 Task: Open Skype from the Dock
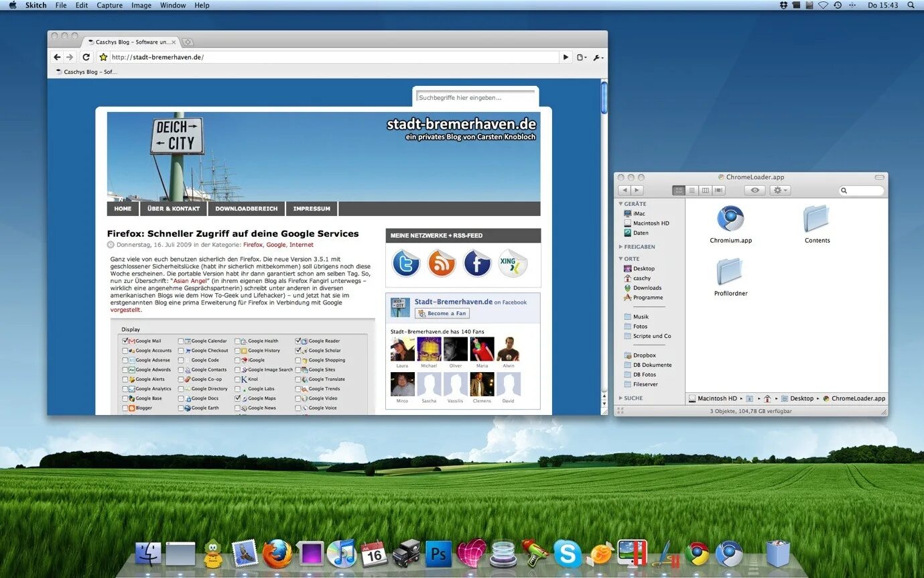click(x=568, y=554)
